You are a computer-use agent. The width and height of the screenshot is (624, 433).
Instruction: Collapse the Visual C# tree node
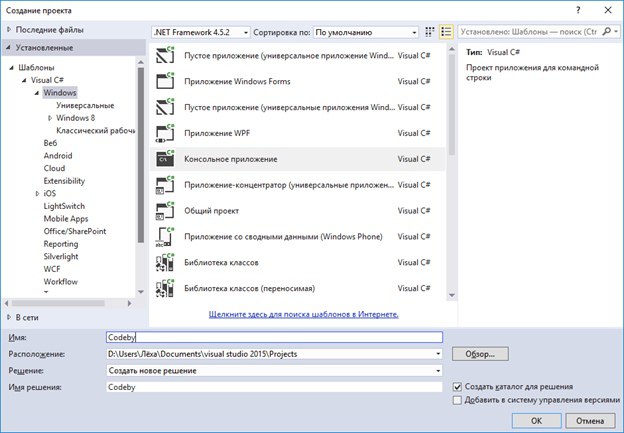point(24,80)
